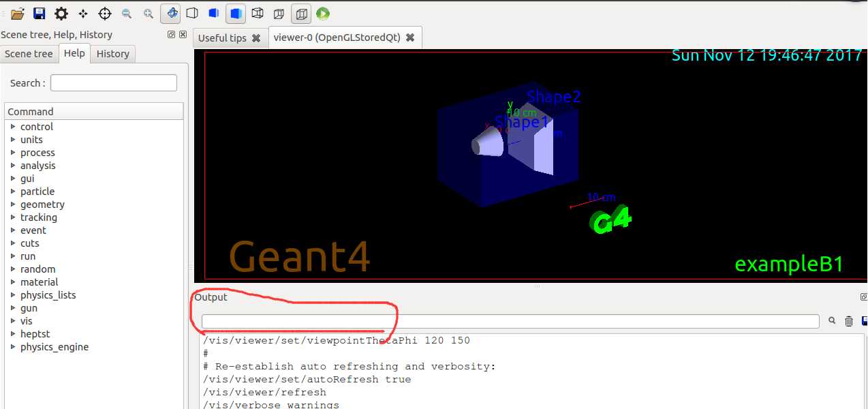Activate the Pick crosshair tool
The height and width of the screenshot is (409, 868).
pos(105,13)
